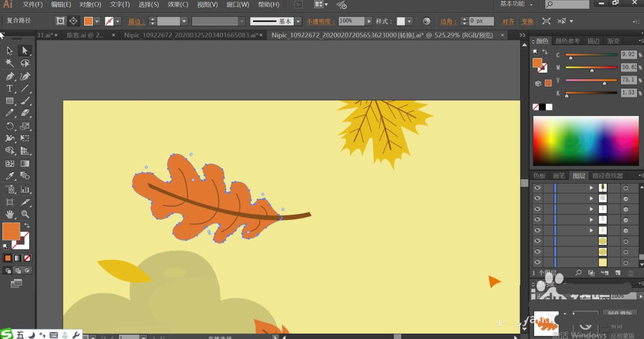Click the delete layer trash icon
This screenshot has width=644, height=339.
[x=631, y=273]
